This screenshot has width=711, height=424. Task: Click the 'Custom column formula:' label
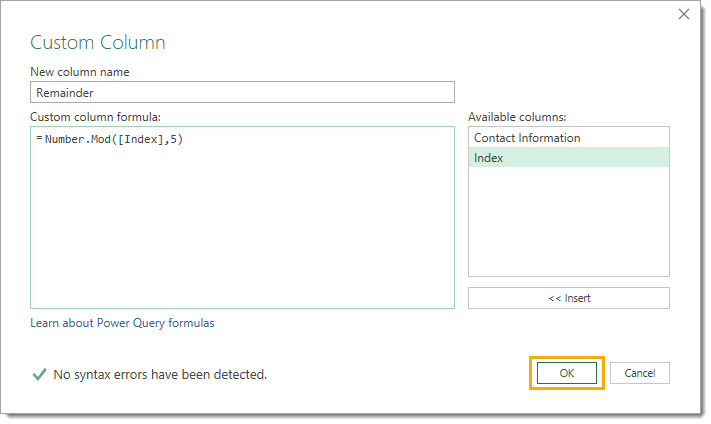pyautogui.click(x=95, y=117)
